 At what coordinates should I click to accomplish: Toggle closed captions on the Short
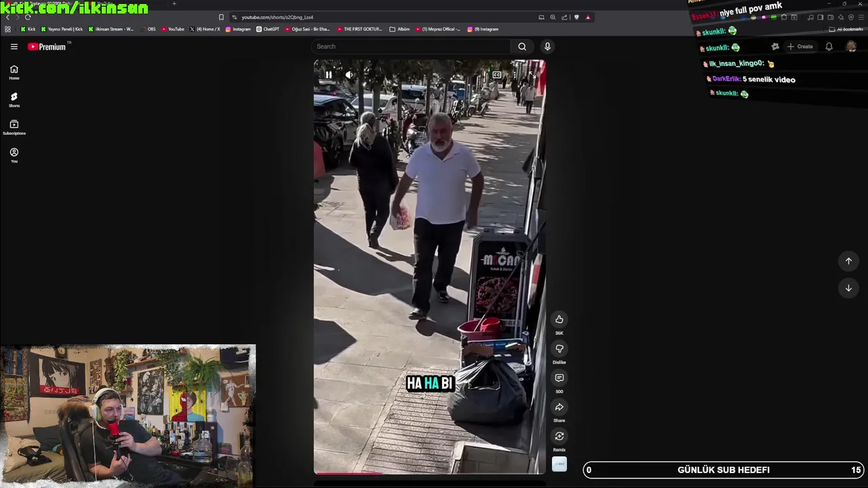[497, 75]
